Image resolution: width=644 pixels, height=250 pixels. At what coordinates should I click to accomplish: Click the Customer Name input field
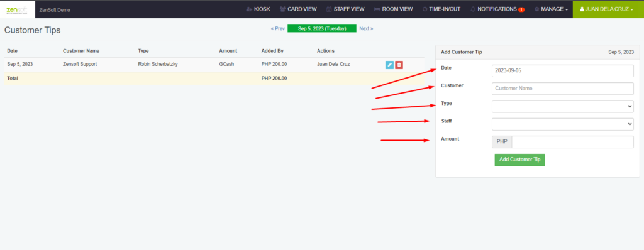pos(563,89)
